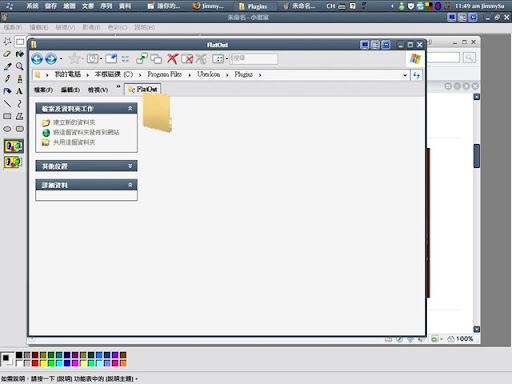Click the blue Forward arrow in FlatOut window

pos(51,59)
